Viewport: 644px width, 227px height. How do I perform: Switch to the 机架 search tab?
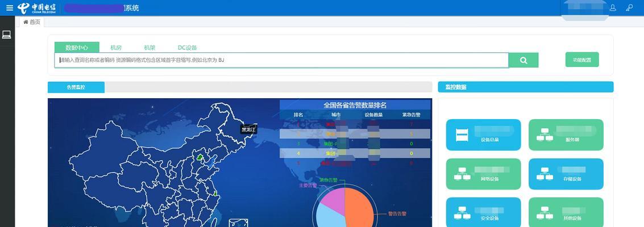[x=149, y=48]
